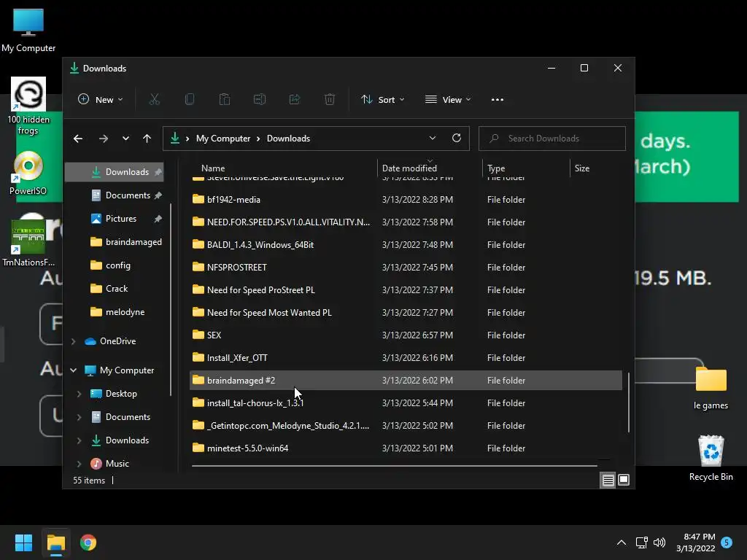The height and width of the screenshot is (560, 747).
Task: Expand address bar history dropdown
Action: point(433,138)
